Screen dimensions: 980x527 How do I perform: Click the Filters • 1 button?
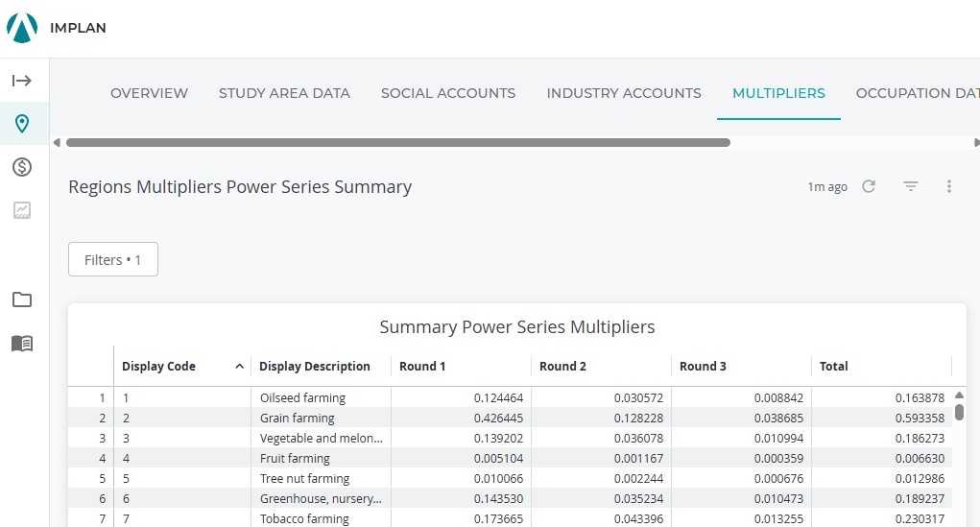pos(113,260)
